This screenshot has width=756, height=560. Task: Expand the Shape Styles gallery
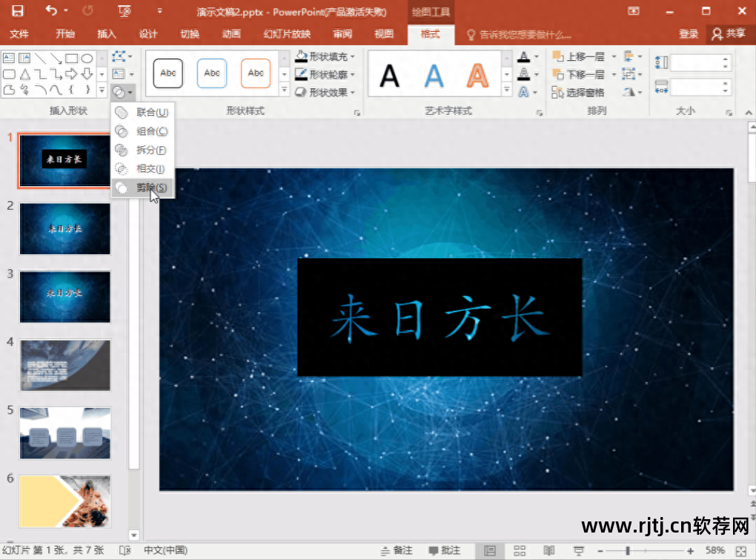coord(284,90)
